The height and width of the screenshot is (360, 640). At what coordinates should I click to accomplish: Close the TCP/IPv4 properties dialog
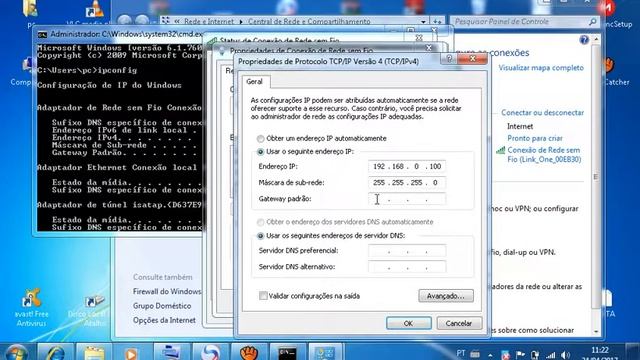pos(472,59)
